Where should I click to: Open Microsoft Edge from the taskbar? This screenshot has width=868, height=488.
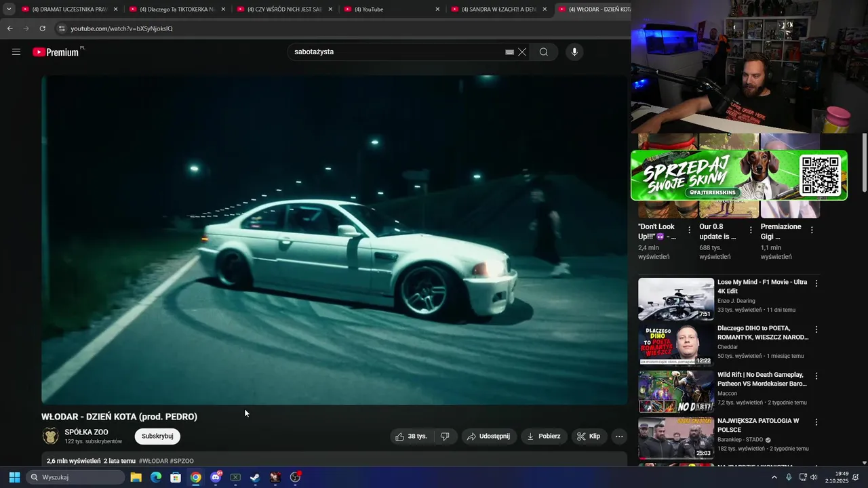pos(155,477)
